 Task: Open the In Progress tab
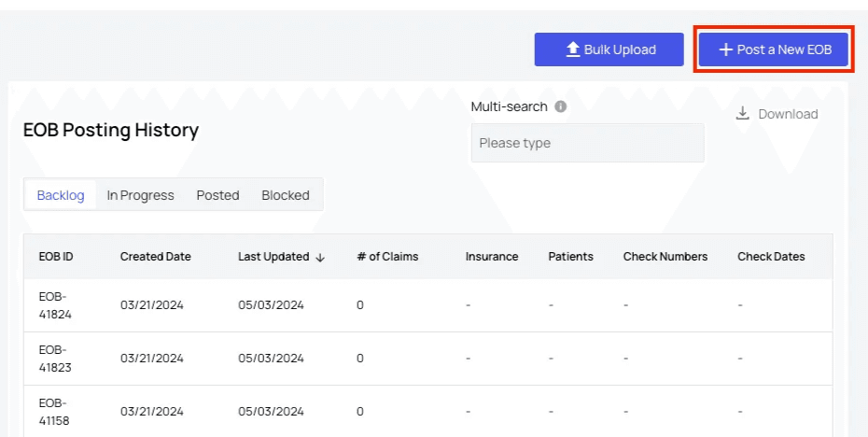coord(140,195)
